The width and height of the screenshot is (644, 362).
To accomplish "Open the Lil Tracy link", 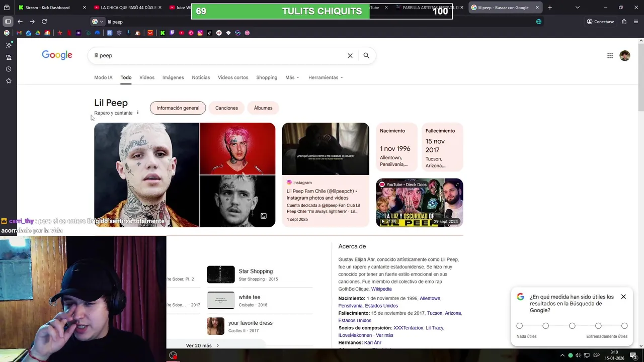I will [x=435, y=328].
